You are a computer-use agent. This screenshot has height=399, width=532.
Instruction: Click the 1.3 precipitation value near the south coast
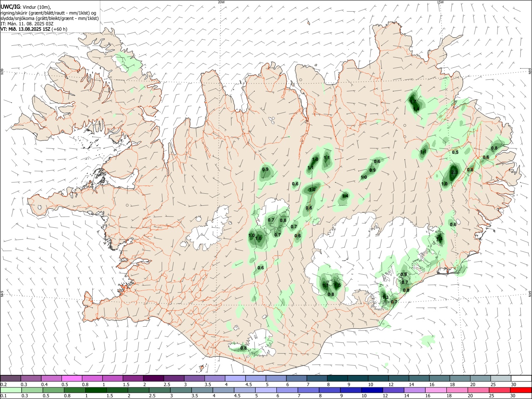pyautogui.click(x=385, y=297)
